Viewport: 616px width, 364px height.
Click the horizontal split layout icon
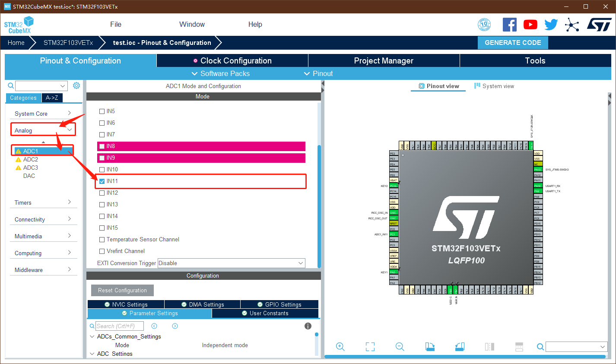click(x=519, y=347)
